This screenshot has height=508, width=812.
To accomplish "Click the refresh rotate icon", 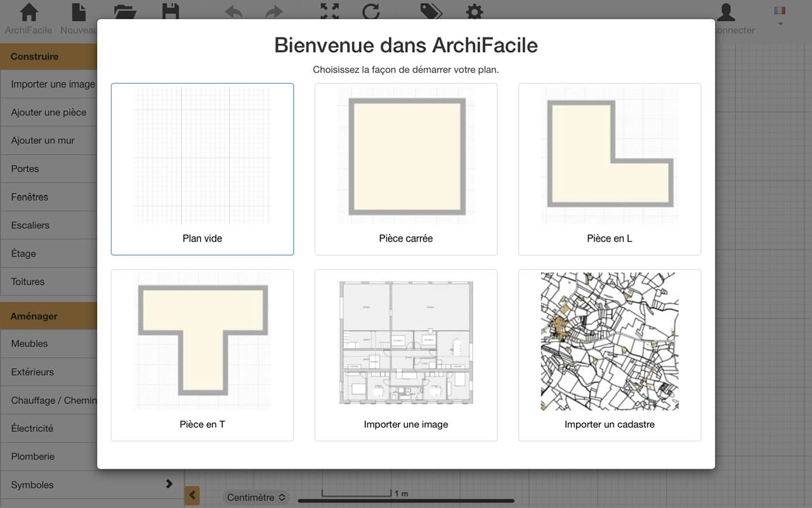I will 370,11.
